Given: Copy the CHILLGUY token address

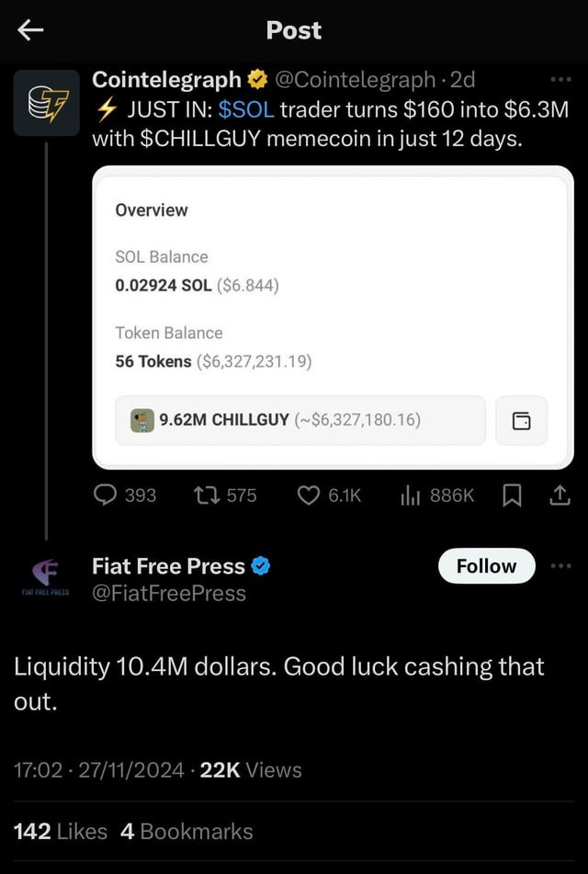Looking at the screenshot, I should click(x=521, y=421).
